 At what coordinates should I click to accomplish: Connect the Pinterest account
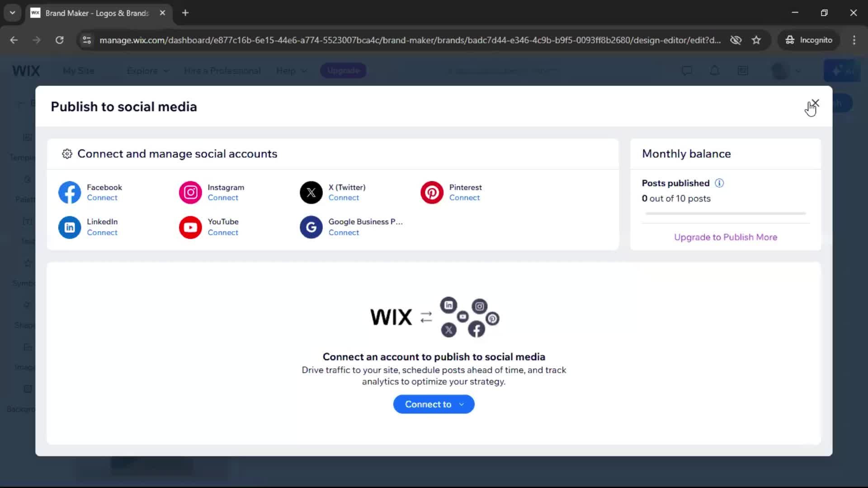[464, 198]
